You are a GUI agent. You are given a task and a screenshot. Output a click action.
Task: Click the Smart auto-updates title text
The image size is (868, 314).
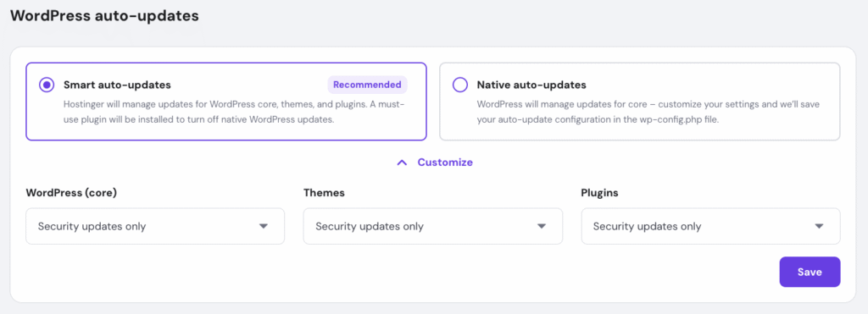pyautogui.click(x=117, y=85)
